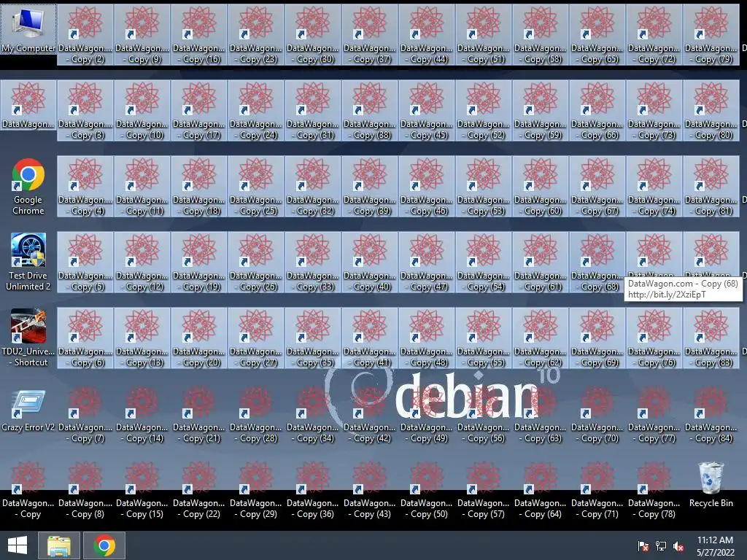This screenshot has height=560, width=747.
Task: Select the DataWagon - Copy (60) shortcut
Action: [x=541, y=186]
